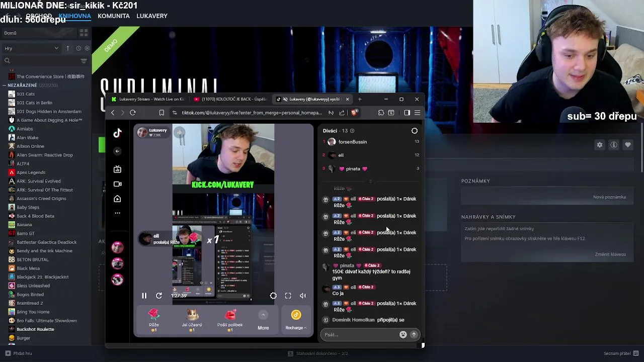Click the share page icon in address bar
Image resolution: width=644 pixels, height=362 pixels.
click(342, 113)
